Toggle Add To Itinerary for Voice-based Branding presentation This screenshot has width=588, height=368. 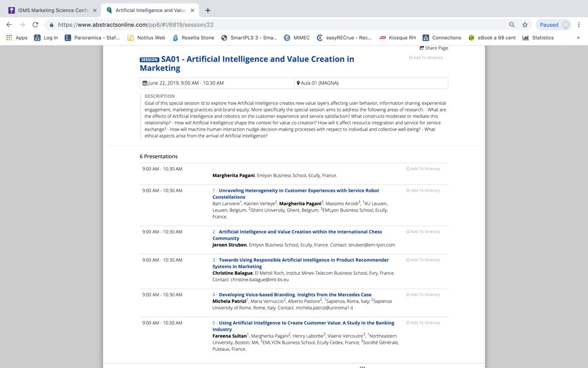423,294
